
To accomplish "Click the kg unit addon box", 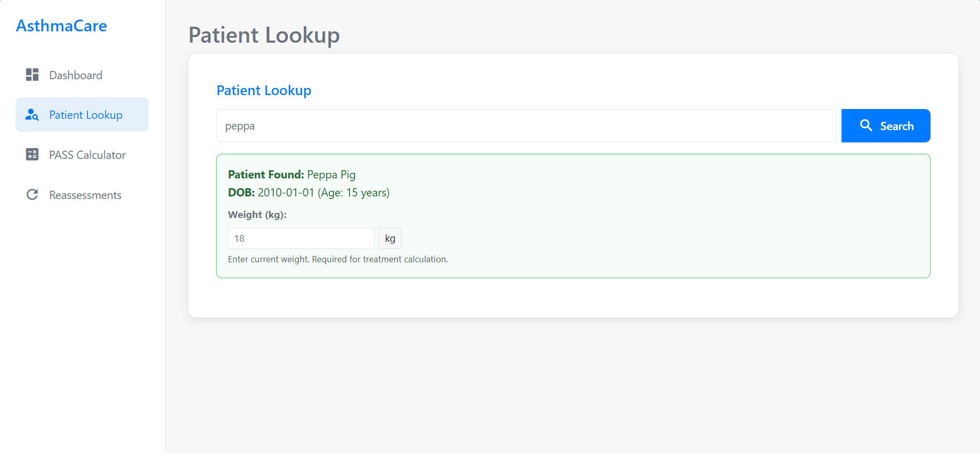I will click(390, 239).
